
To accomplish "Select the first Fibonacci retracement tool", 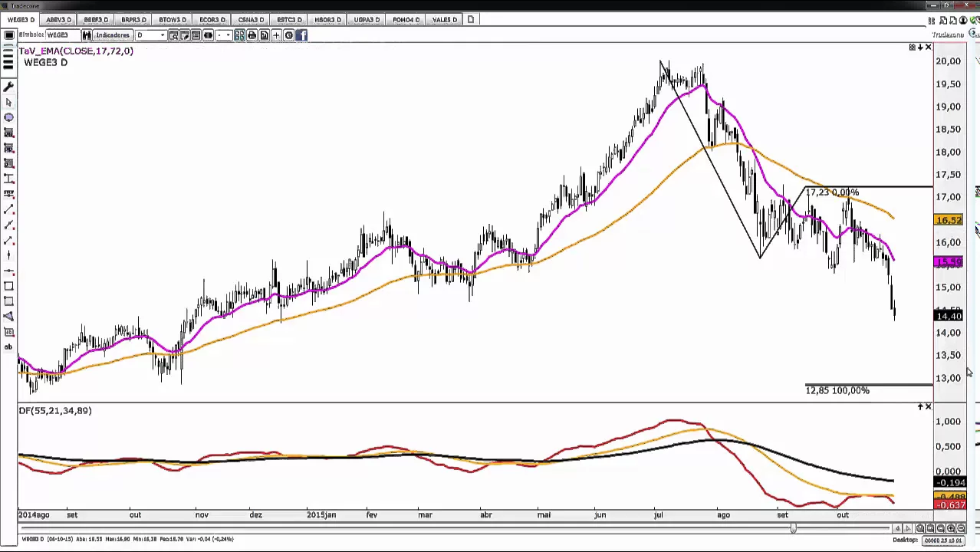I will tap(8, 133).
